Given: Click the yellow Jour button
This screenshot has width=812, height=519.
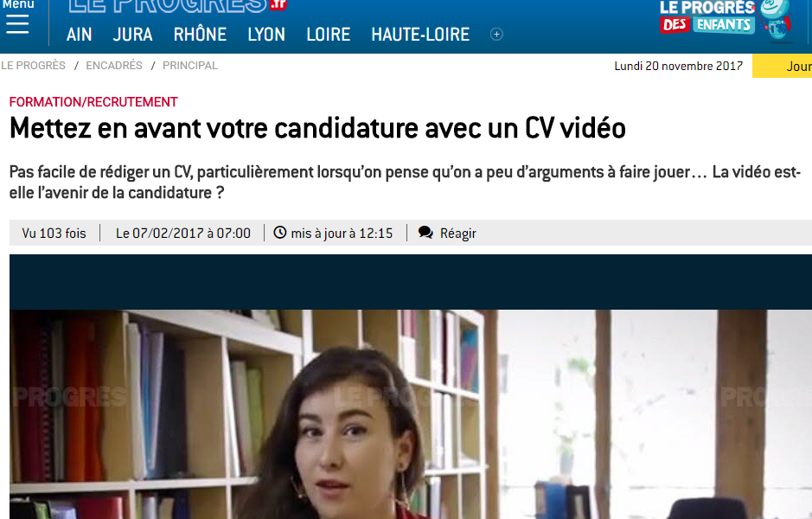Looking at the screenshot, I should [782, 67].
